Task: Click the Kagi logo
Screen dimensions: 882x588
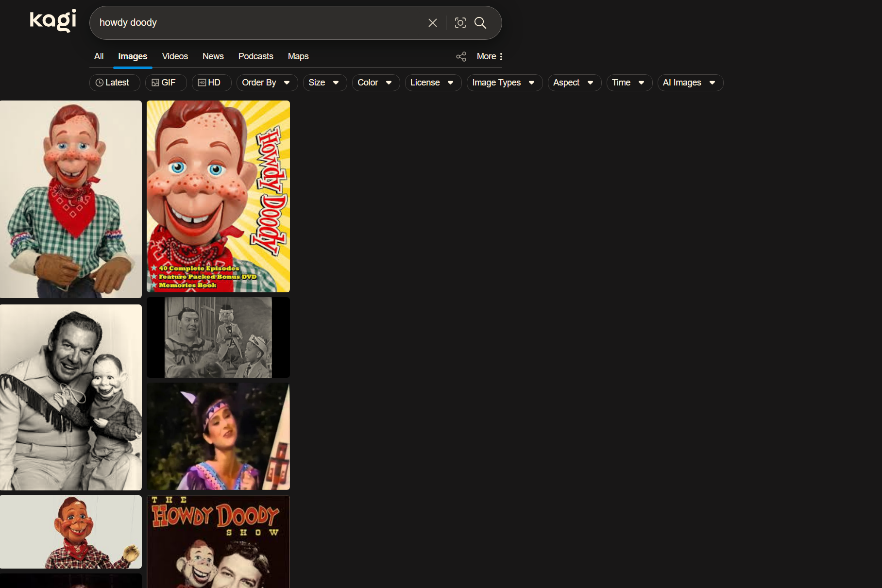Action: [52, 20]
